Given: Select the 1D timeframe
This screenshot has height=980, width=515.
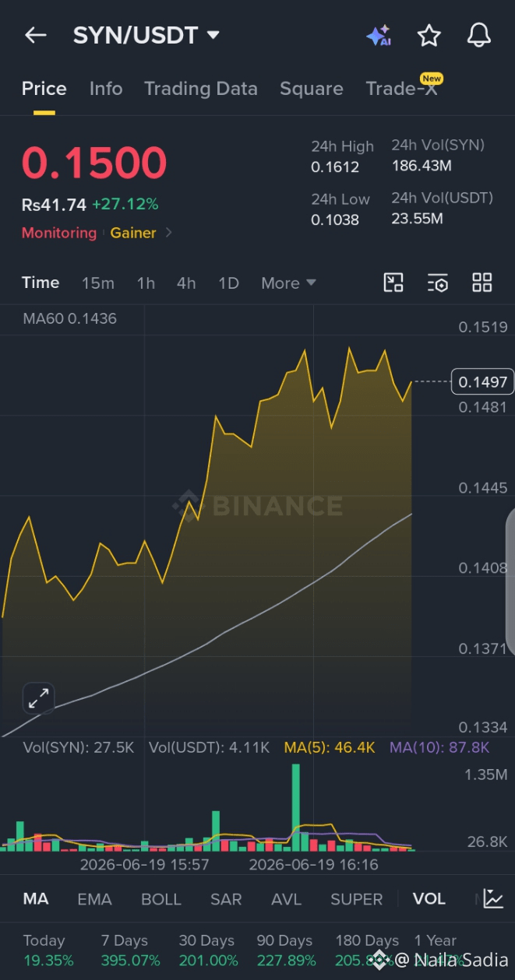Looking at the screenshot, I should [228, 283].
